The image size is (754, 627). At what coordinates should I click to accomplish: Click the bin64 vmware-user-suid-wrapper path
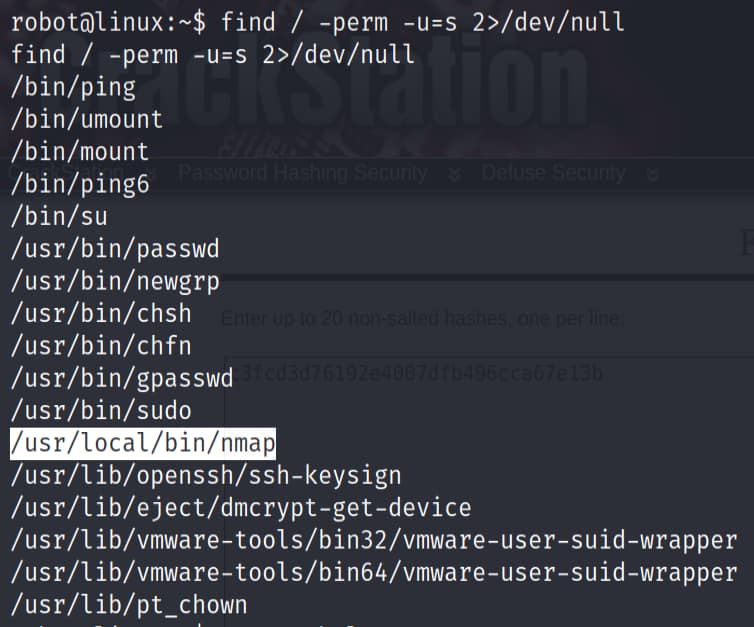(x=374, y=572)
